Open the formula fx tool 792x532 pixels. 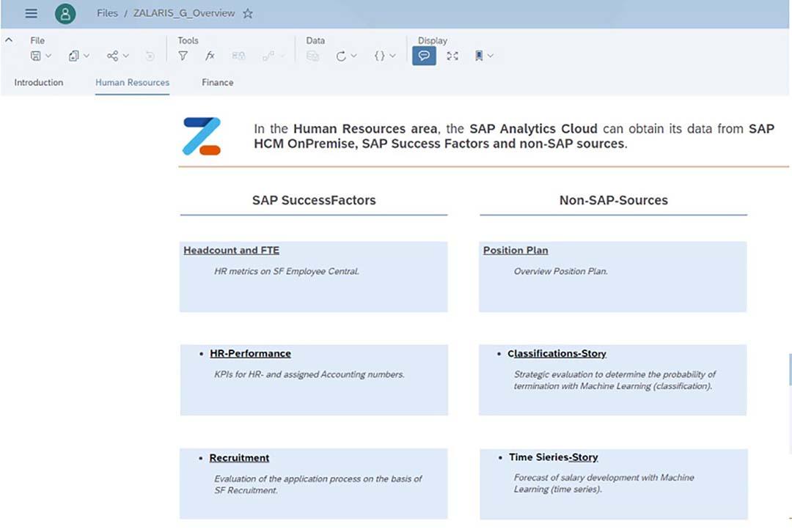210,56
